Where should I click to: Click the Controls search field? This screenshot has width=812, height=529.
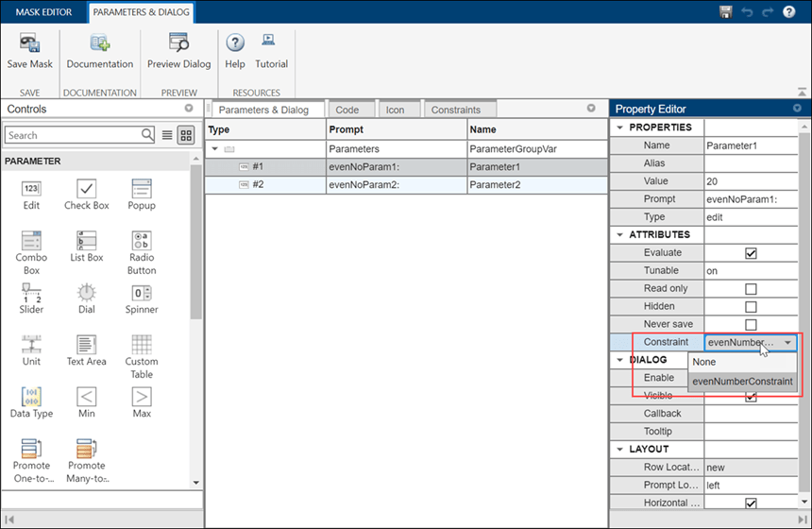point(72,135)
